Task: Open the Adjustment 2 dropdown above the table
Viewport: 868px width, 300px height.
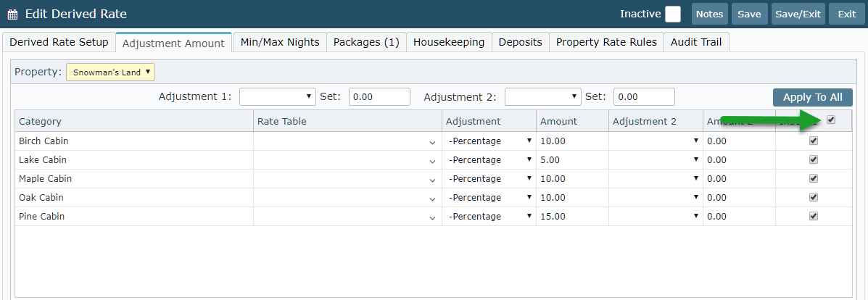Action: point(543,96)
